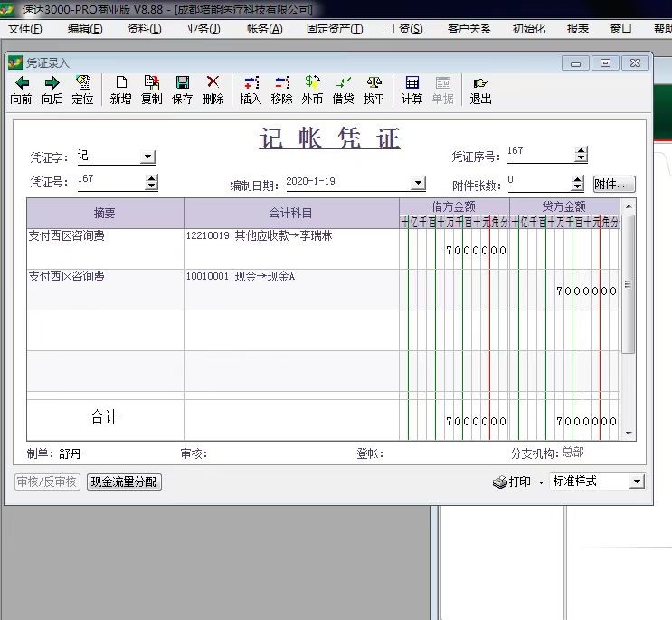Click the 现金流量分配 button
The height and width of the screenshot is (620, 672).
pyautogui.click(x=124, y=482)
